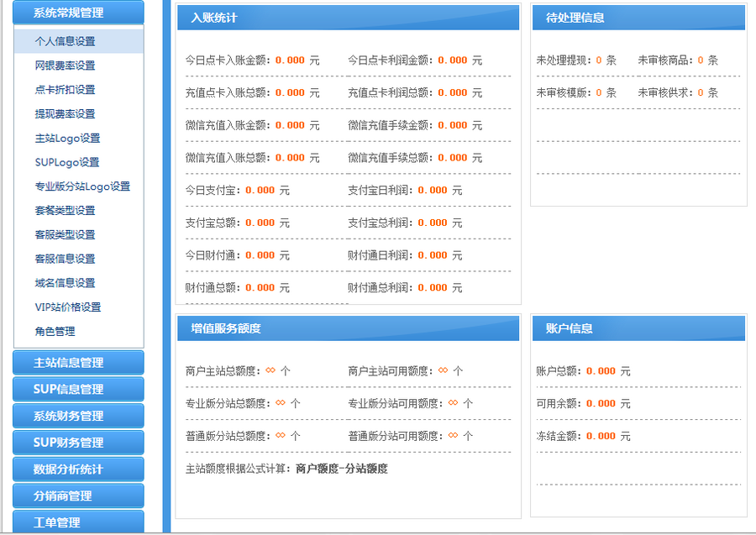Expand the 系统财务管理 section
This screenshot has width=756, height=535.
pos(78,416)
